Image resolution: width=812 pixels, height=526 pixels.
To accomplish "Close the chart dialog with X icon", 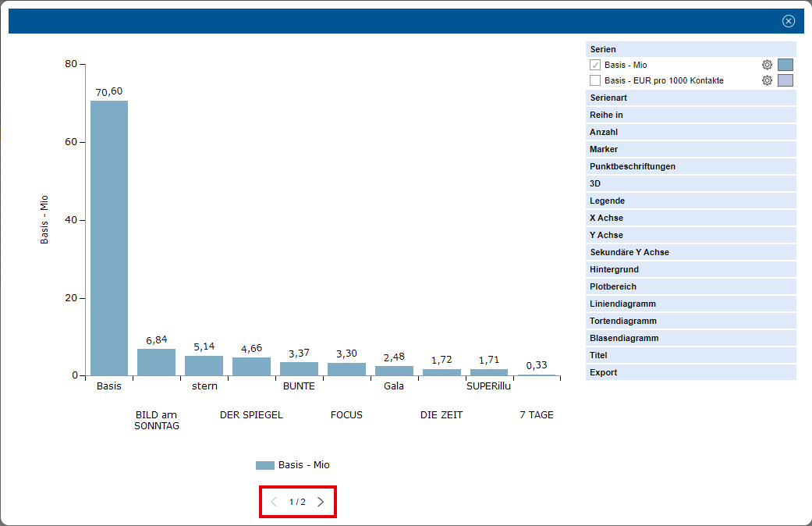I will coord(789,21).
